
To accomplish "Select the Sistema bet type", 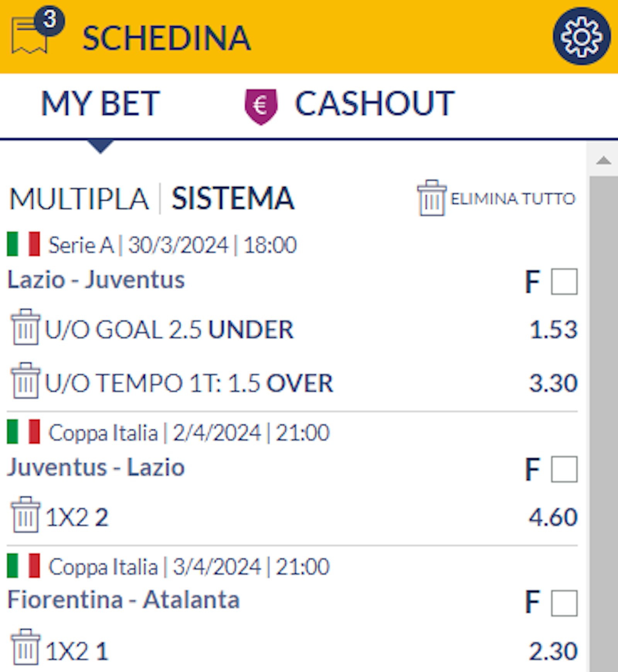I will [233, 199].
